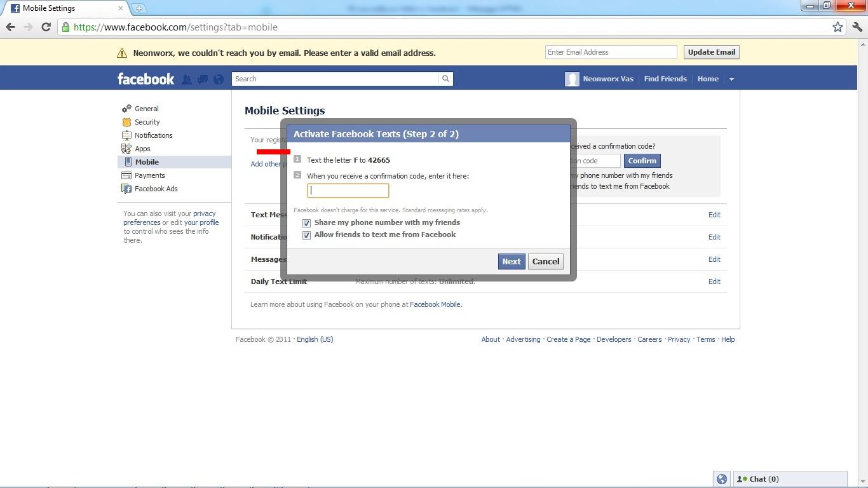
Task: Click Neonworx Vas profile name
Action: coord(608,79)
